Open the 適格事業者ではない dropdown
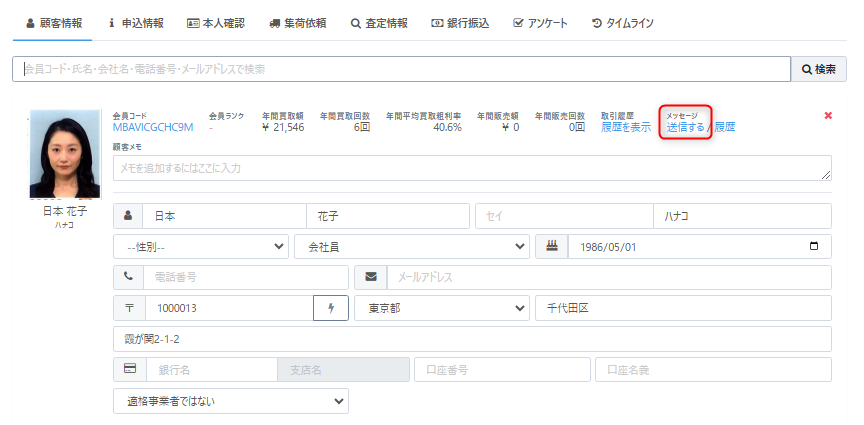Image resolution: width=864 pixels, height=425 pixels. click(231, 401)
